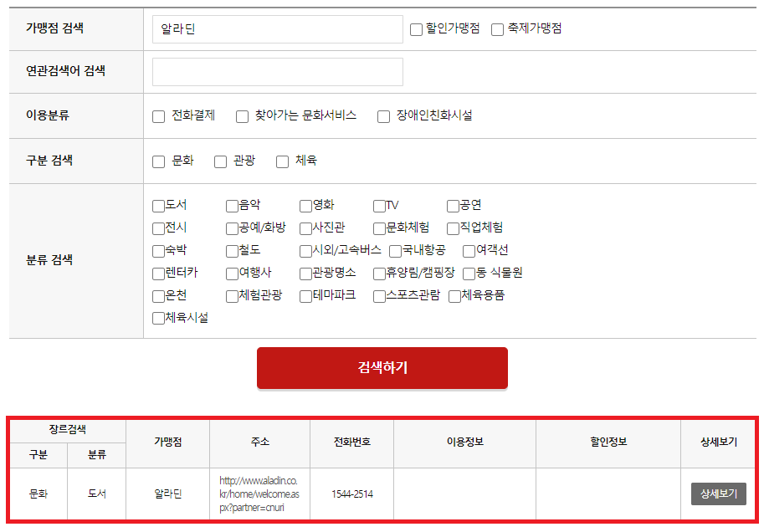Enable the 할인가맹점 checkbox

[416, 28]
